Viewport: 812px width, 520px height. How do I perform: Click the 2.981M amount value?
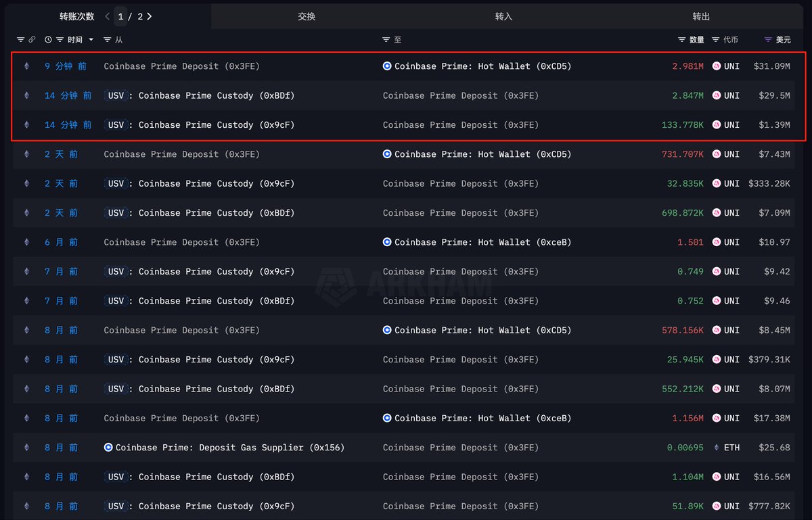(688, 66)
